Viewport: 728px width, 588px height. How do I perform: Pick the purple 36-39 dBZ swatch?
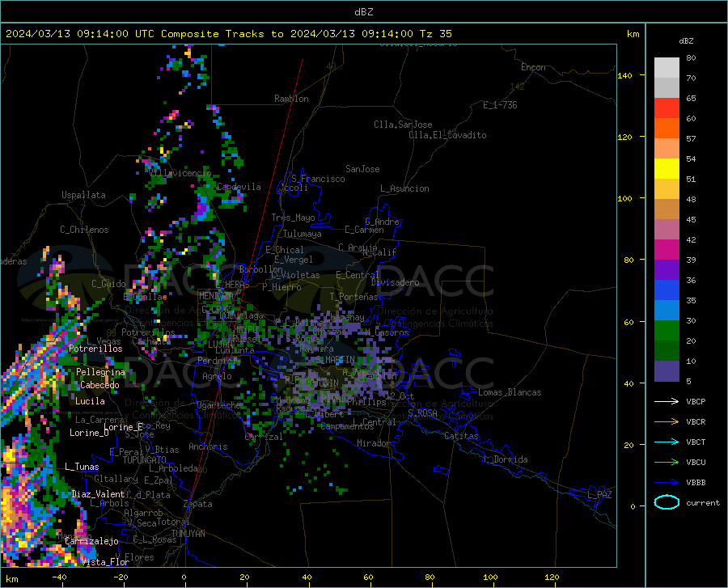tap(667, 270)
